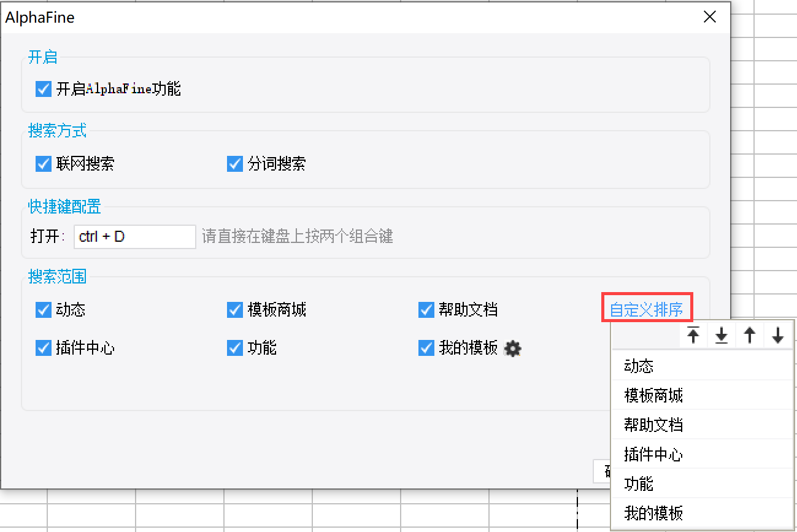The image size is (797, 532).
Task: Uncheck the 模板商城 search range checkbox
Action: 235,310
